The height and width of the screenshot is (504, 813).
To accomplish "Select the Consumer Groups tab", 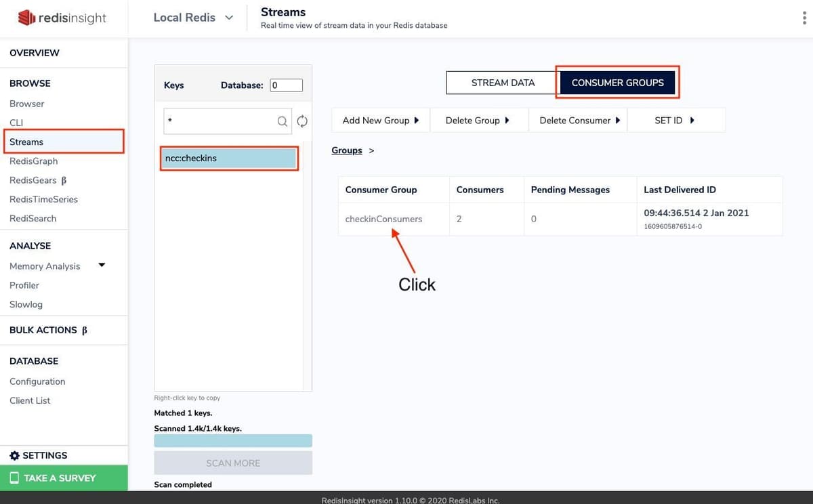I will (617, 83).
